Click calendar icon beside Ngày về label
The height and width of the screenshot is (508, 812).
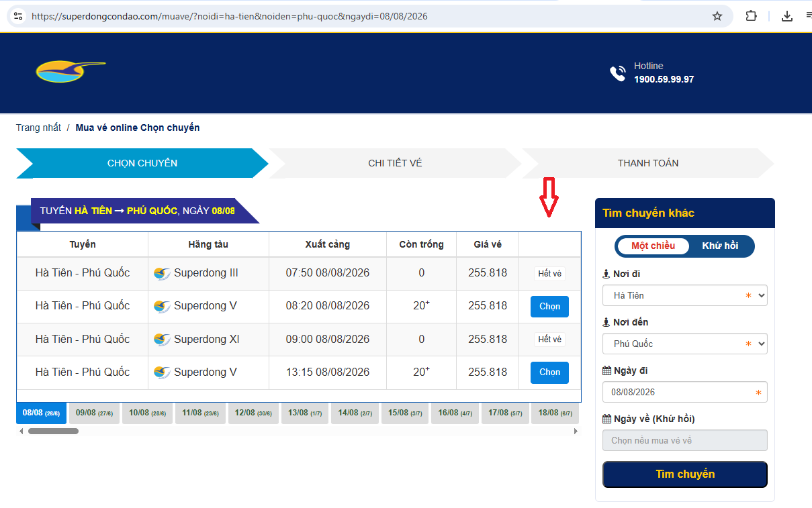(606, 419)
